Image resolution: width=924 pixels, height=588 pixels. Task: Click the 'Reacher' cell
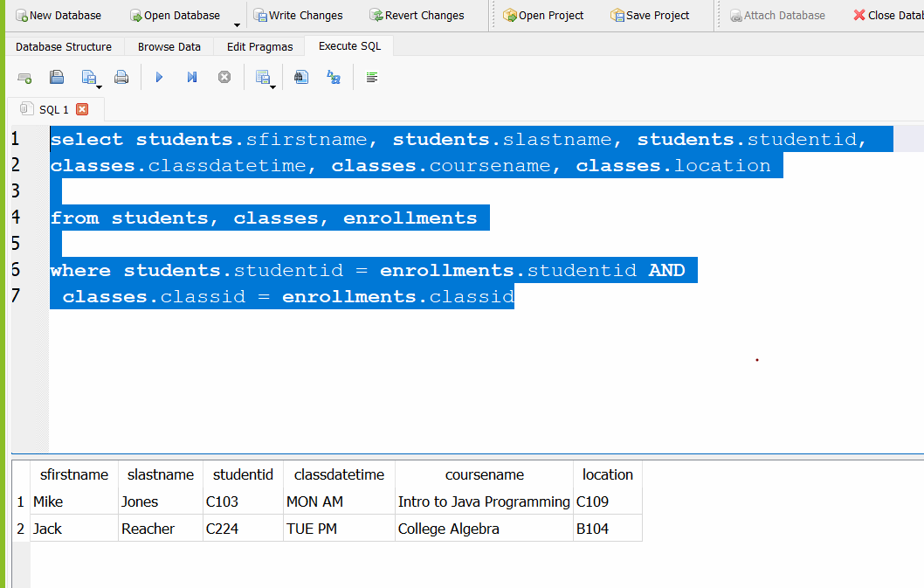(x=161, y=529)
